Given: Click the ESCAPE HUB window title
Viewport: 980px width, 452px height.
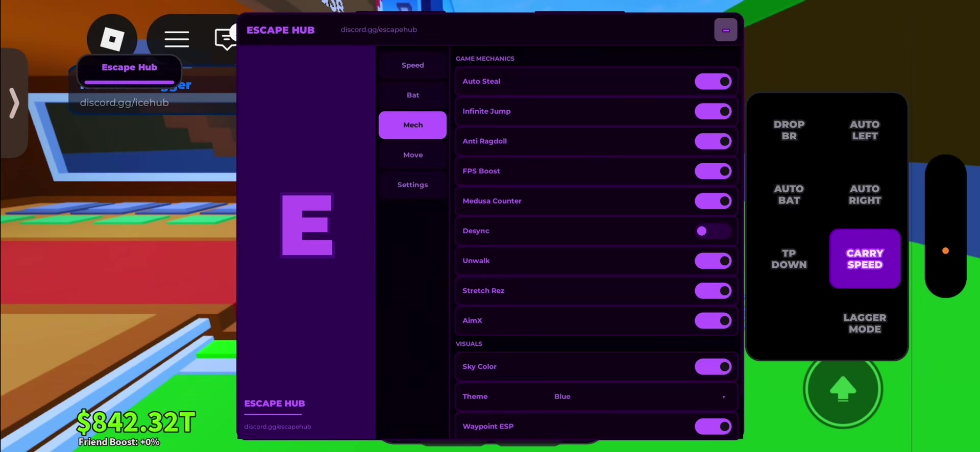Looking at the screenshot, I should coord(280,30).
